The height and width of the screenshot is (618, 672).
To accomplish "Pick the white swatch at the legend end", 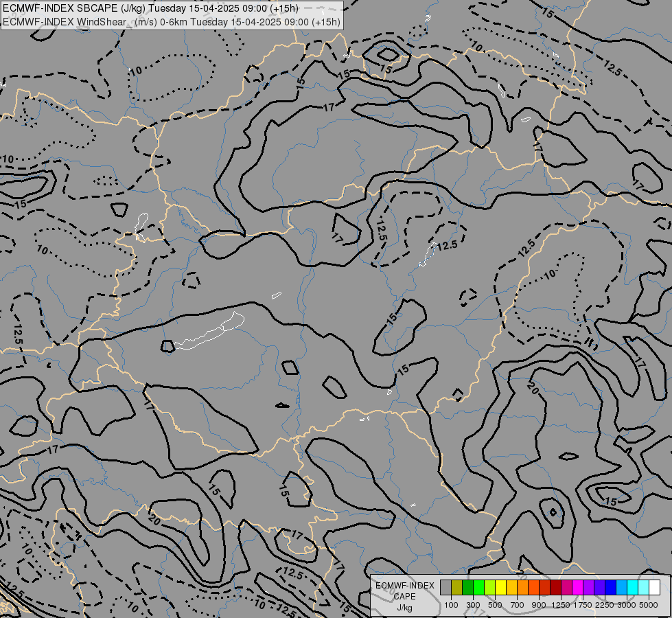I will (x=654, y=588).
